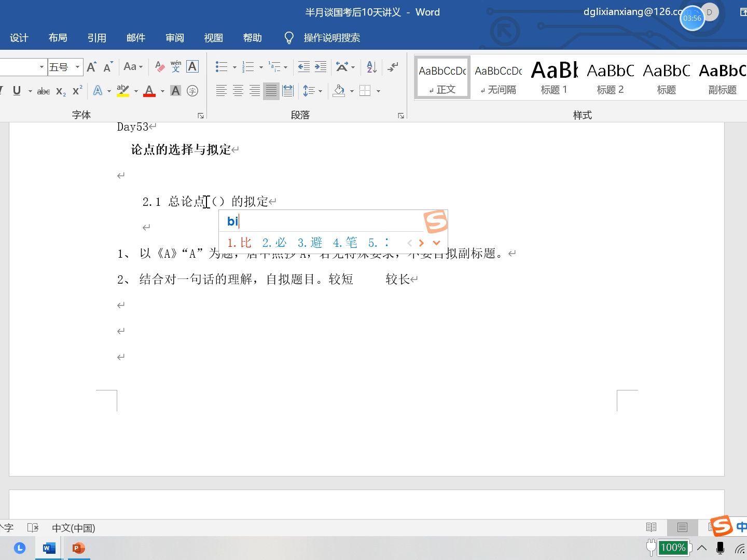Screen dimensions: 747x560
Task: Open line and paragraph spacing options
Action: tap(309, 91)
